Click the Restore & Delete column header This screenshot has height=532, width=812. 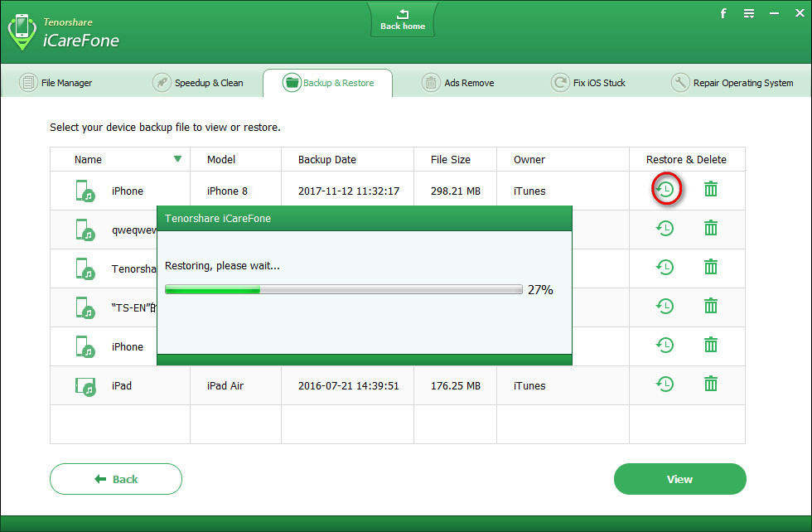[686, 160]
